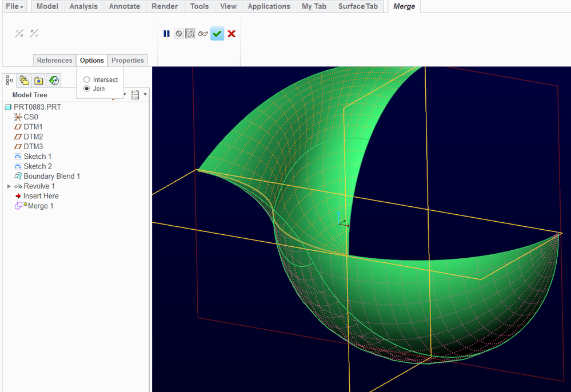Select Merge 1 feature in model tree
571x392 pixels.
click(x=40, y=206)
